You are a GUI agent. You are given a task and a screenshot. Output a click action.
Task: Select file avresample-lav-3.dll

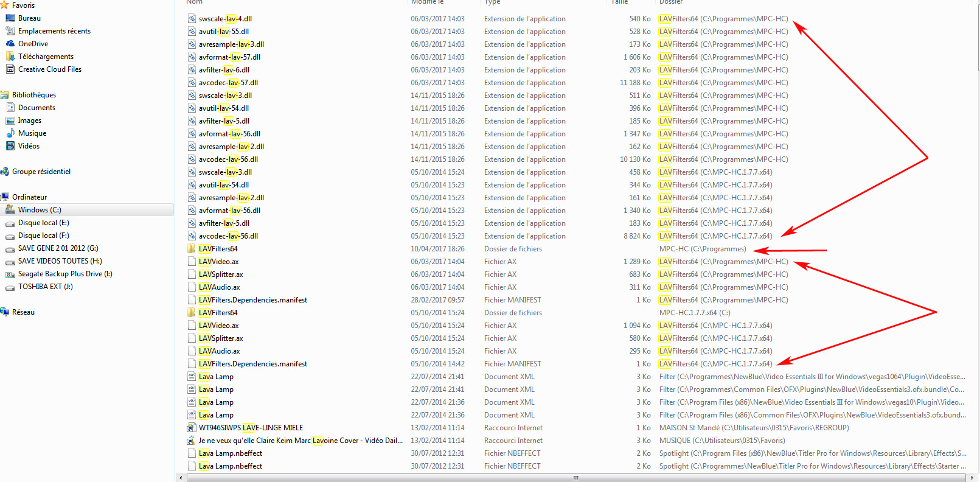click(231, 44)
